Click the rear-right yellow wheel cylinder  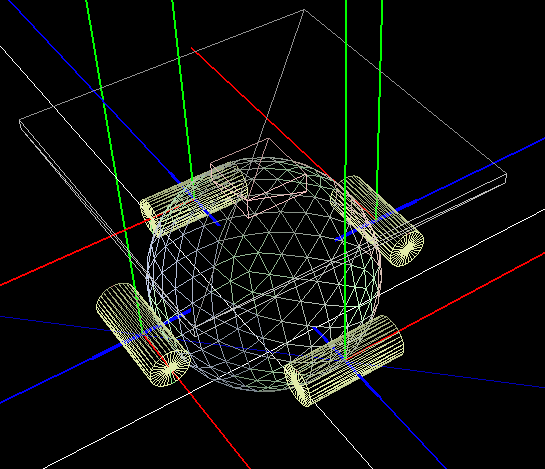pos(377,220)
